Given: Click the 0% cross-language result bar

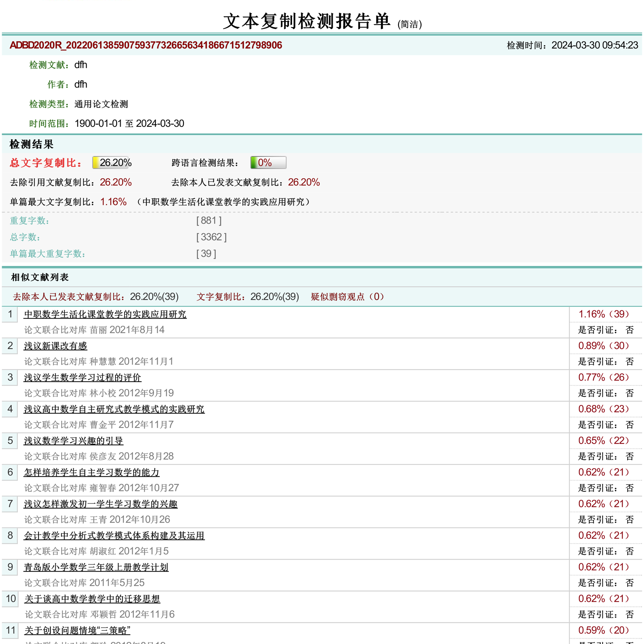Looking at the screenshot, I should click(x=268, y=163).
